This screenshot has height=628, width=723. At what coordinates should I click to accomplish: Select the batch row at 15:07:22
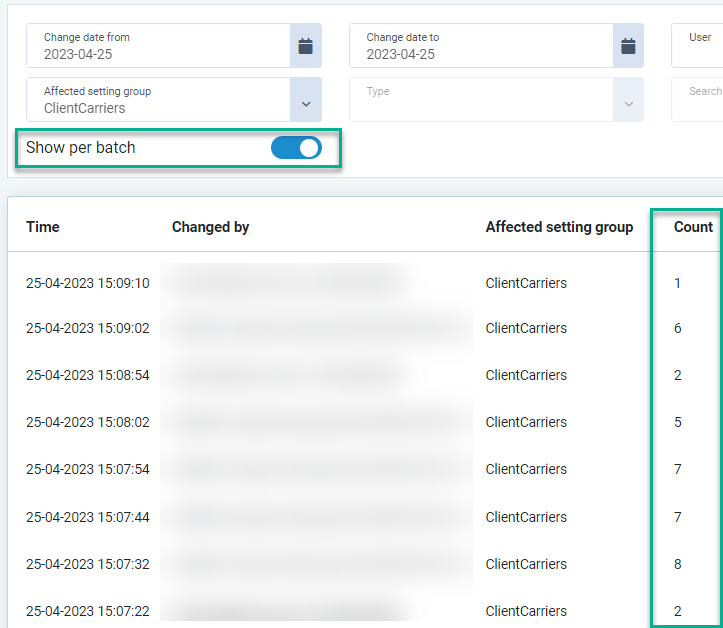(88, 611)
